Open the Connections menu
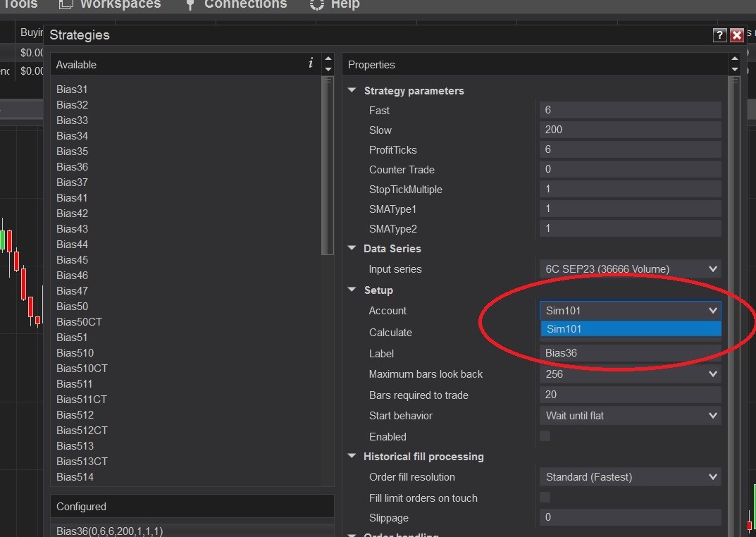756x537 pixels. (x=236, y=4)
